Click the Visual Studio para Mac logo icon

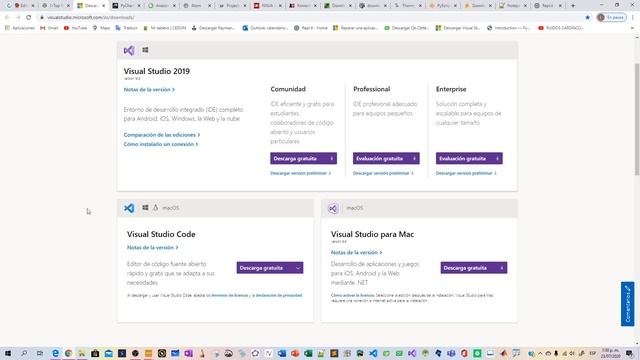[333, 209]
